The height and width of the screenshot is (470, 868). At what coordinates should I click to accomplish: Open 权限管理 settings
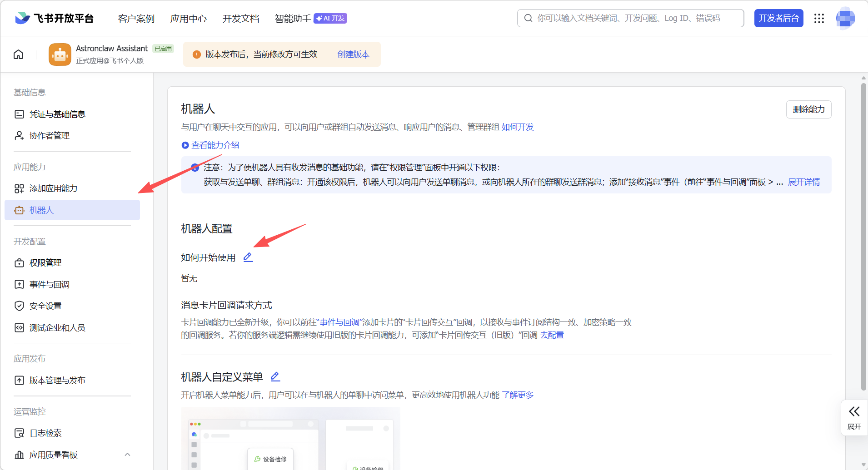45,262
